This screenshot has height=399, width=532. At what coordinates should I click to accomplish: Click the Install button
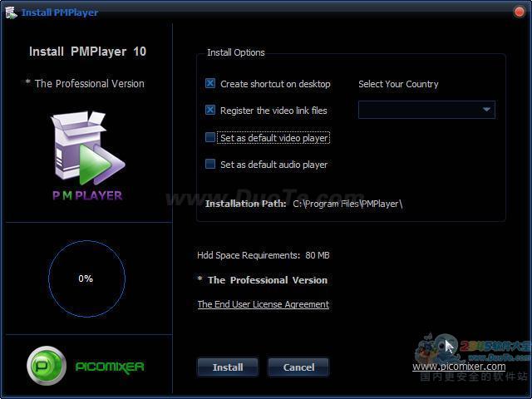[228, 367]
